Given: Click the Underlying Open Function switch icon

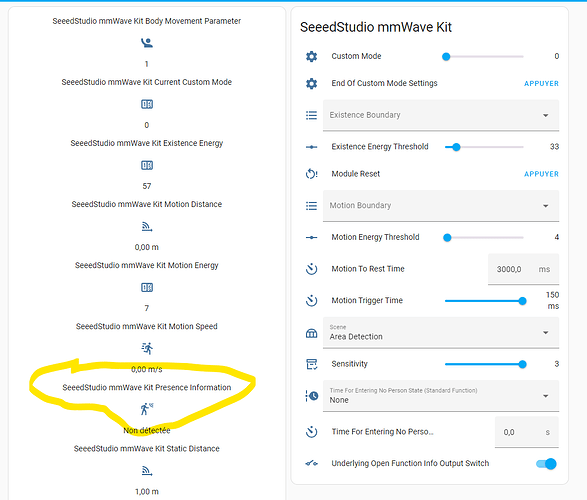Looking at the screenshot, I should (x=311, y=464).
